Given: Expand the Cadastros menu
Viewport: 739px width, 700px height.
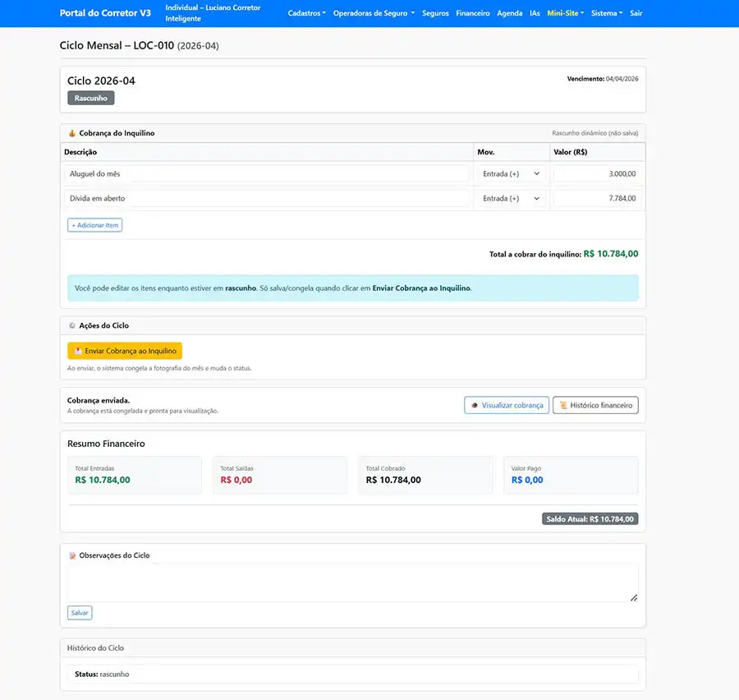Looking at the screenshot, I should (306, 13).
